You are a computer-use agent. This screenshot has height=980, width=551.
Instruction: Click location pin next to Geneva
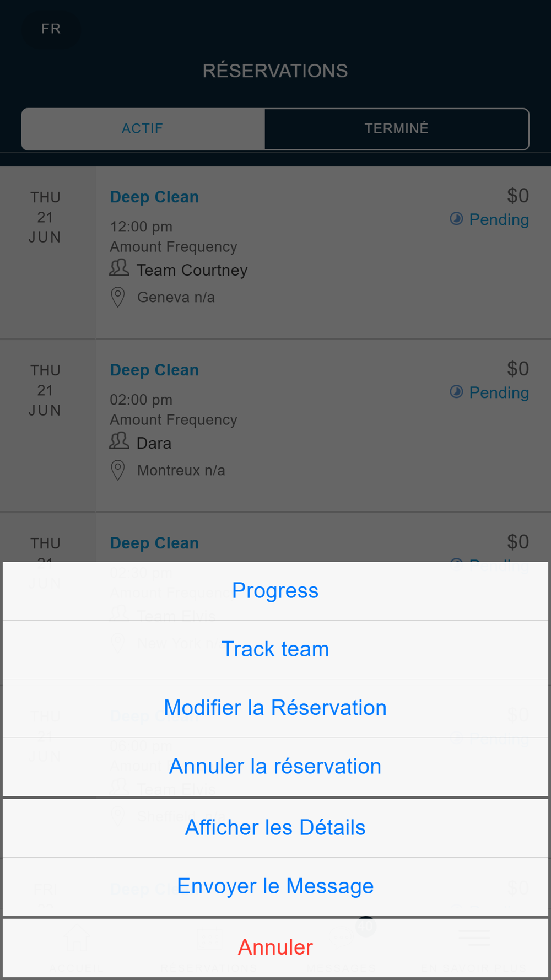pyautogui.click(x=118, y=297)
